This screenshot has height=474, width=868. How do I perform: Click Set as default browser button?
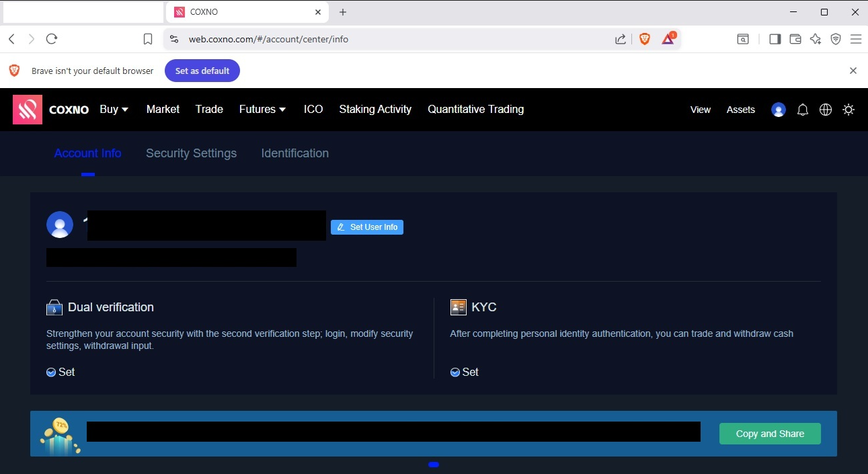(202, 71)
